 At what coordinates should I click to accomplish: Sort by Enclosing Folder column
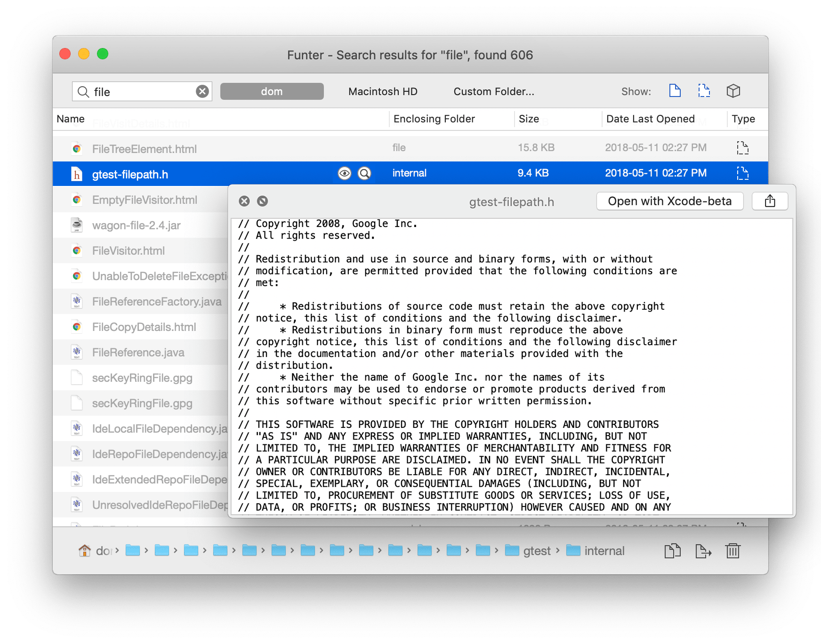click(x=434, y=119)
